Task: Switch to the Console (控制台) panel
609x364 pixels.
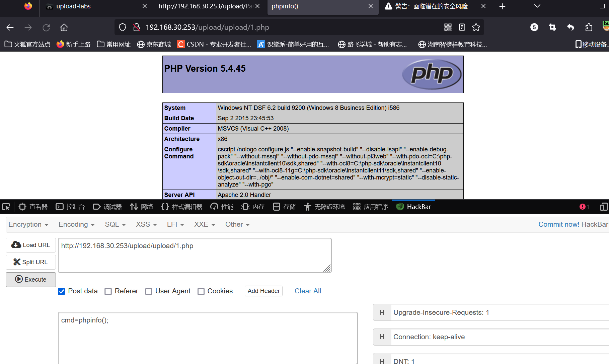Action: tap(70, 207)
